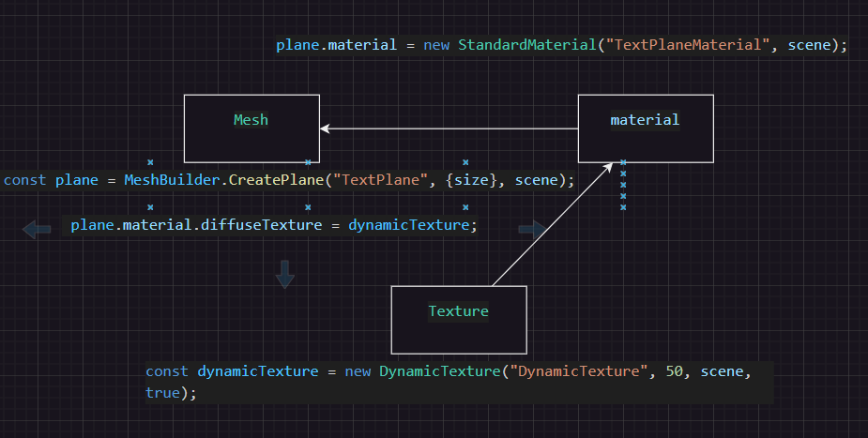The width and height of the screenshot is (868, 438).
Task: Click the "Mesh" label text
Action: (251, 119)
